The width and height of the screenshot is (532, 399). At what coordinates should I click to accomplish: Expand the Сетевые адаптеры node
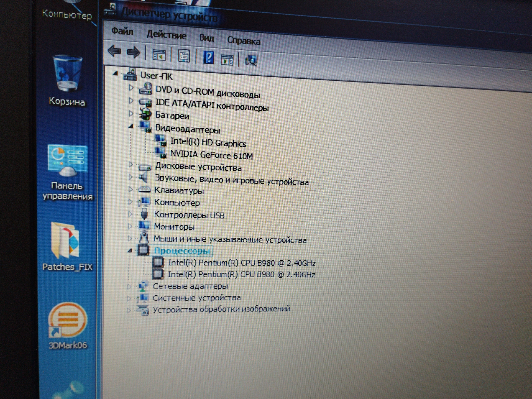coord(129,287)
